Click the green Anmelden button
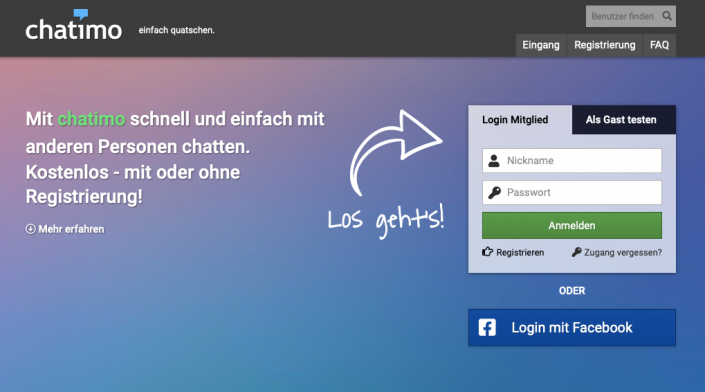 (x=571, y=225)
